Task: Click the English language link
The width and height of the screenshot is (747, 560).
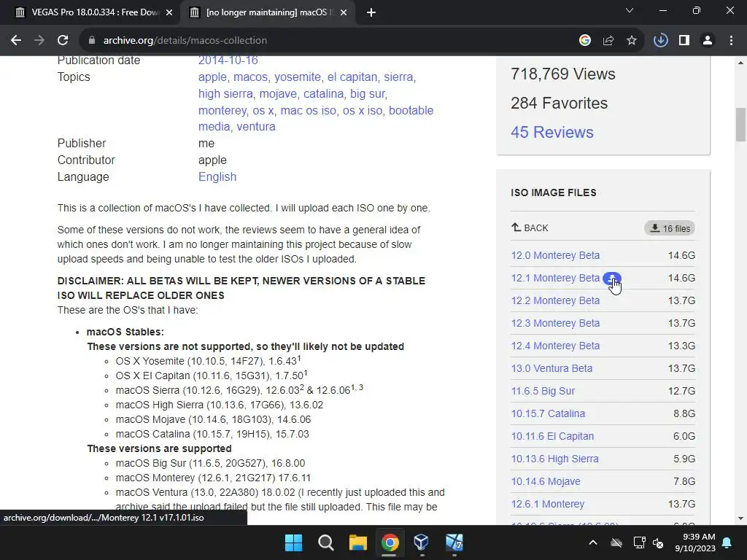Action: pyautogui.click(x=217, y=176)
